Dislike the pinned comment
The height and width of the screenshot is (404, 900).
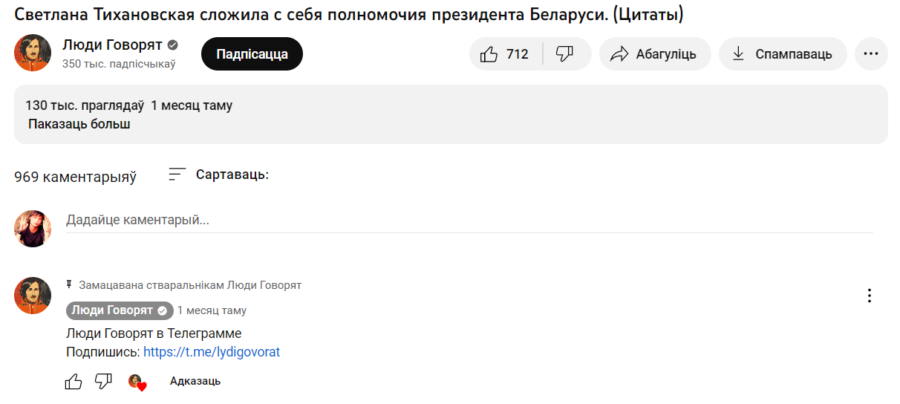(x=103, y=381)
